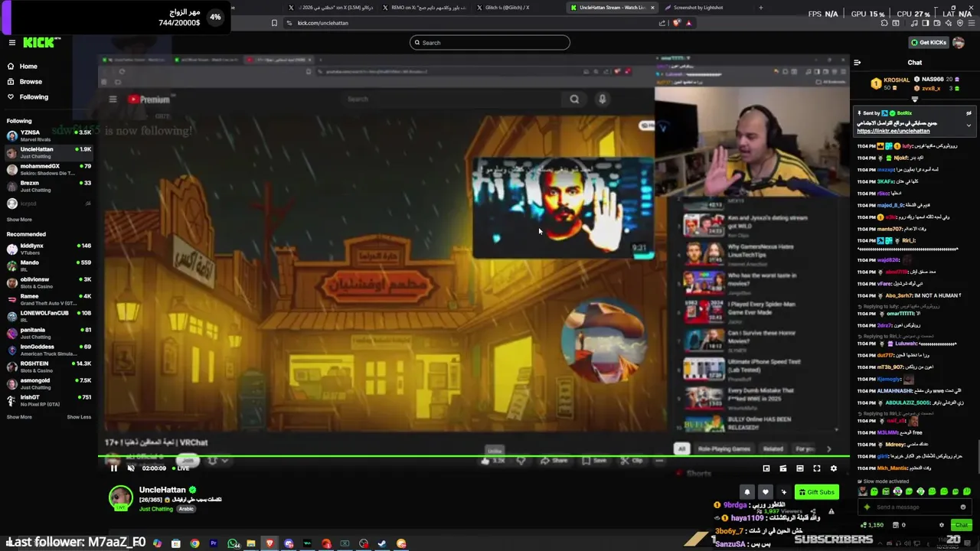Open asmongold recommended channel
The width and height of the screenshot is (980, 551).
47,383
